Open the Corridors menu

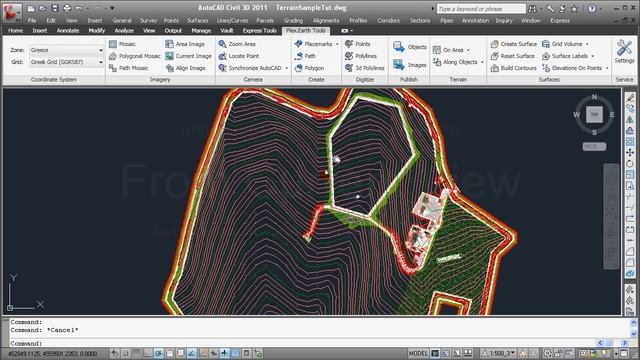389,20
